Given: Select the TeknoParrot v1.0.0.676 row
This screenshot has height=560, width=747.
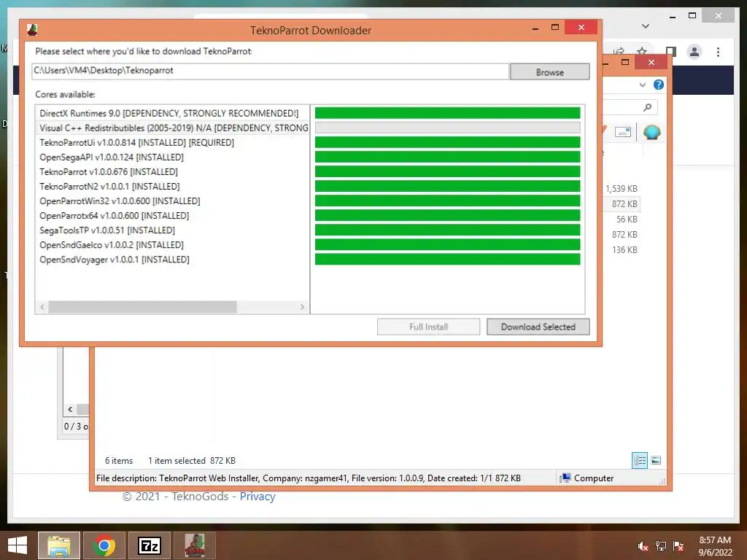Looking at the screenshot, I should tap(172, 172).
